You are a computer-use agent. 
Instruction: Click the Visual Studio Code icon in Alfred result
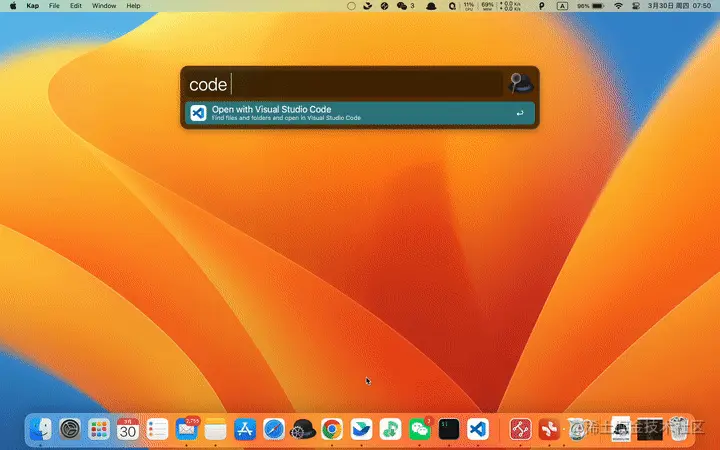[x=198, y=113]
